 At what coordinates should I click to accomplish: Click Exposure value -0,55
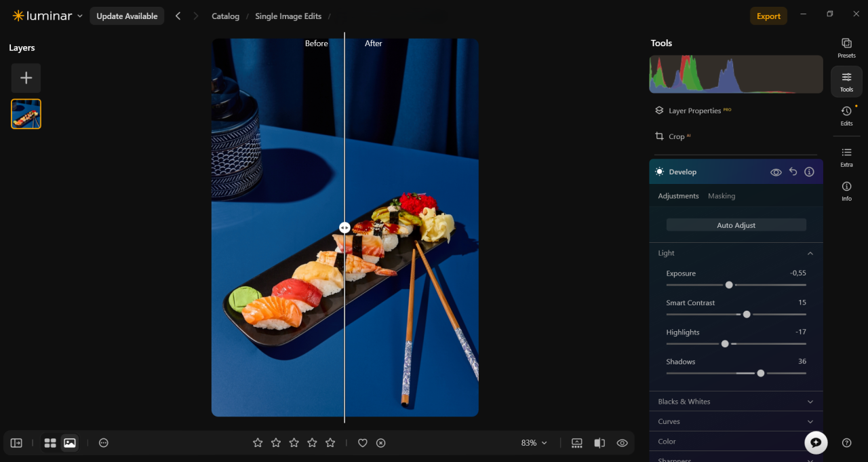pos(797,273)
